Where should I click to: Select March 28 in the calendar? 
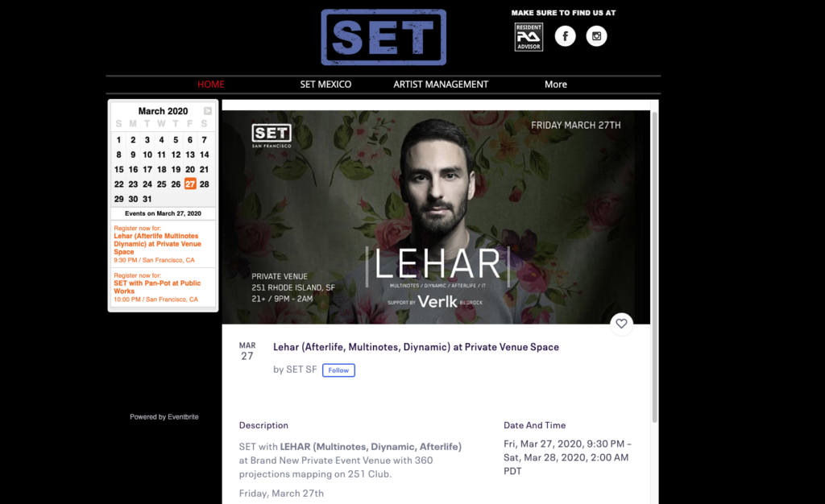[204, 184]
